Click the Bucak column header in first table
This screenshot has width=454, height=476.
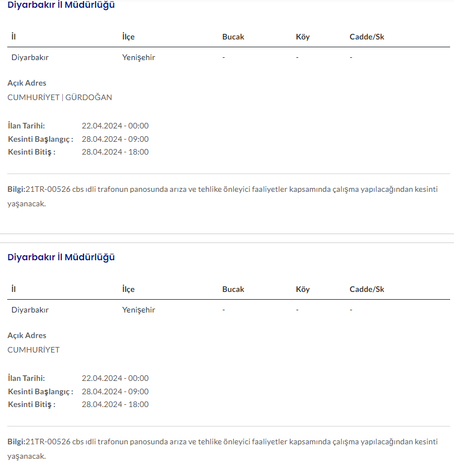pyautogui.click(x=233, y=37)
